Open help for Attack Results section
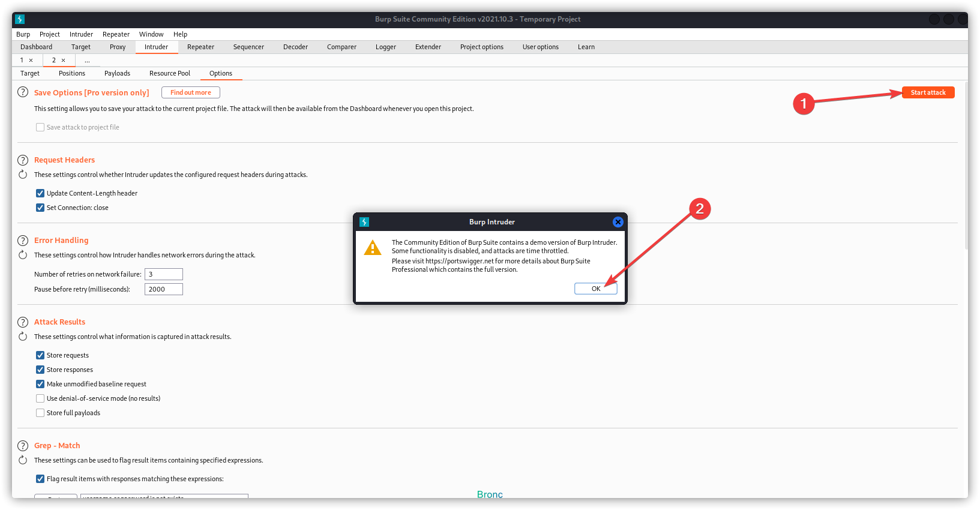The height and width of the screenshot is (510, 980). pyautogui.click(x=23, y=322)
